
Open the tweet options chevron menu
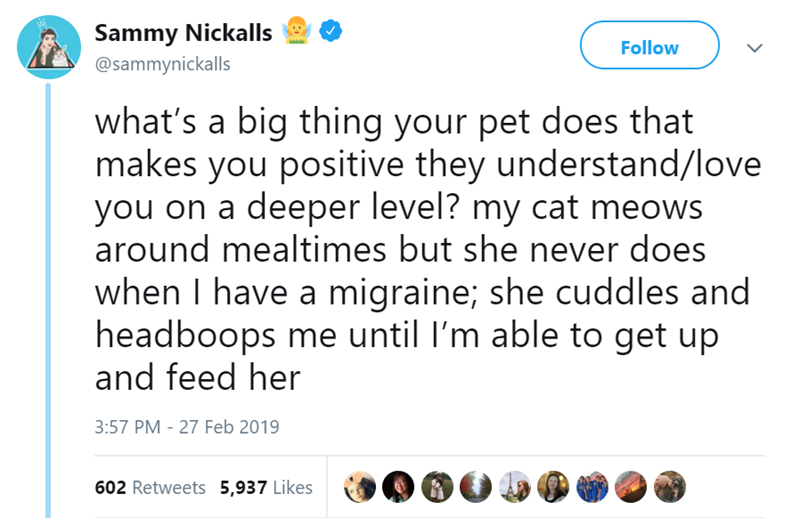756,47
